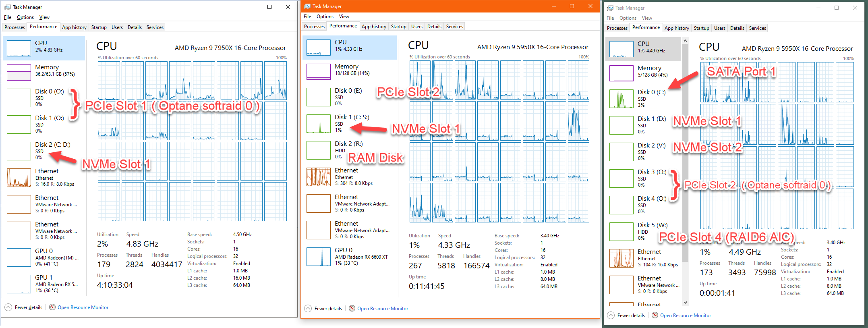Switch to Services tab in left window
The image size is (868, 328).
coord(155,27)
